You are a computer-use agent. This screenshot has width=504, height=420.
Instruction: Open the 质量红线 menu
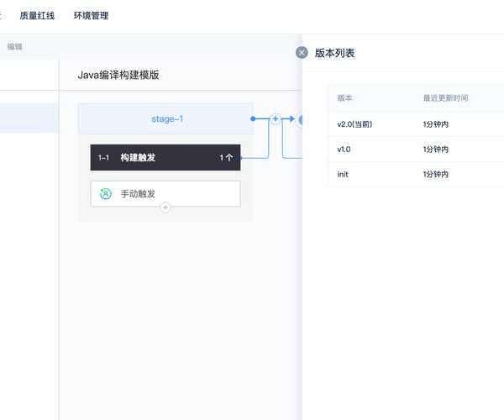pyautogui.click(x=37, y=16)
